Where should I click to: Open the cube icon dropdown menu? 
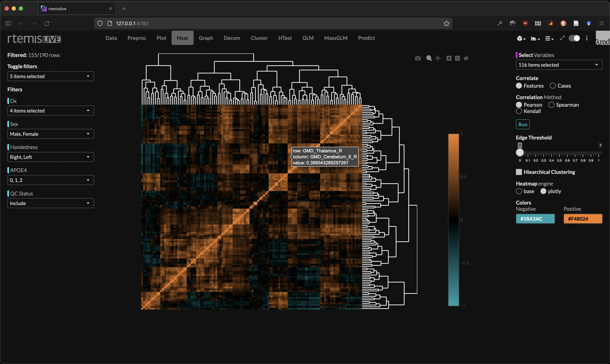click(521, 38)
